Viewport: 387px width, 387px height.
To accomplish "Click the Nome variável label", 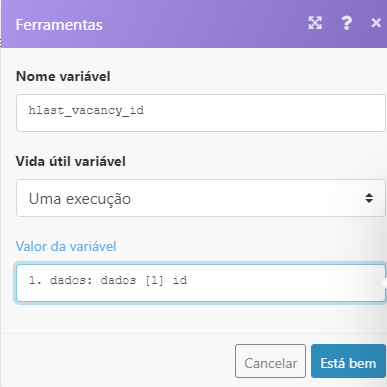I will coord(63,76).
